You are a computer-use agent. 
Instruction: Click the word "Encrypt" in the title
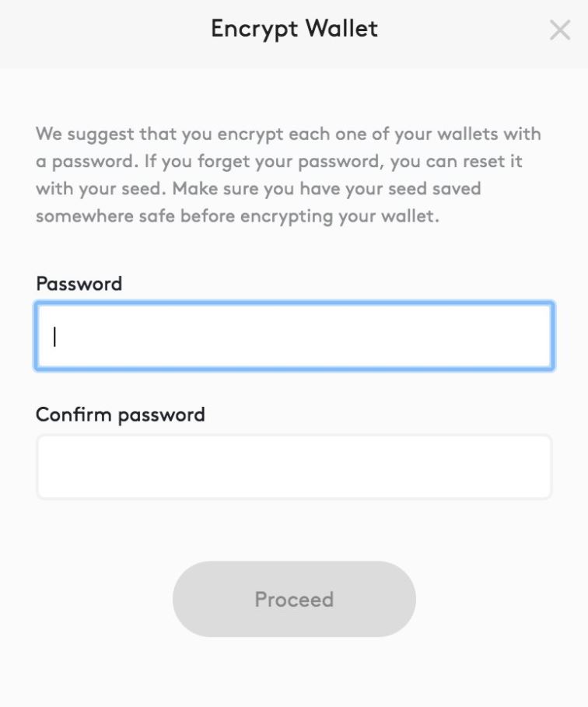254,29
